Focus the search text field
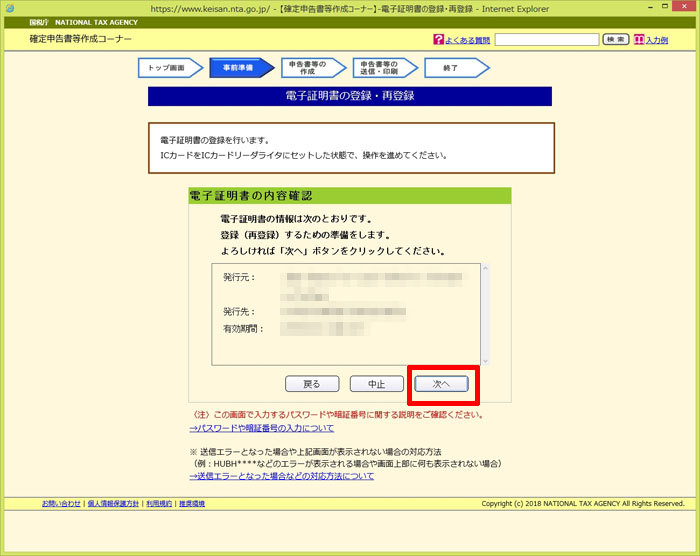Image resolution: width=700 pixels, height=556 pixels. (x=545, y=40)
